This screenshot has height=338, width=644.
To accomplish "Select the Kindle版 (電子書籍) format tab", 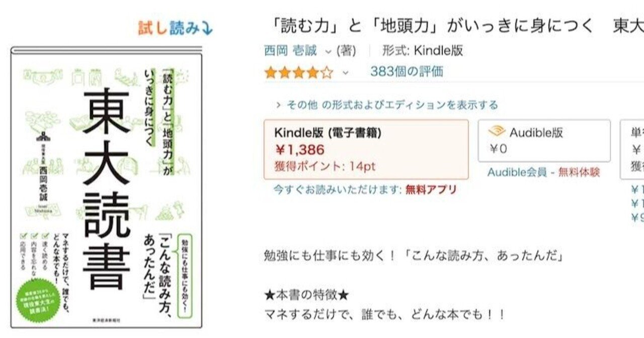I will pos(366,149).
